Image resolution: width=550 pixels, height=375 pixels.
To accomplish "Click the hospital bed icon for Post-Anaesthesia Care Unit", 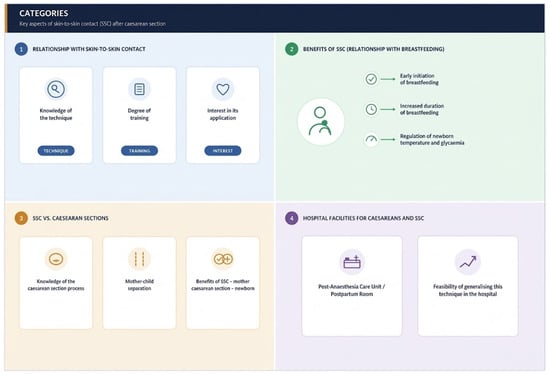I will [x=352, y=262].
